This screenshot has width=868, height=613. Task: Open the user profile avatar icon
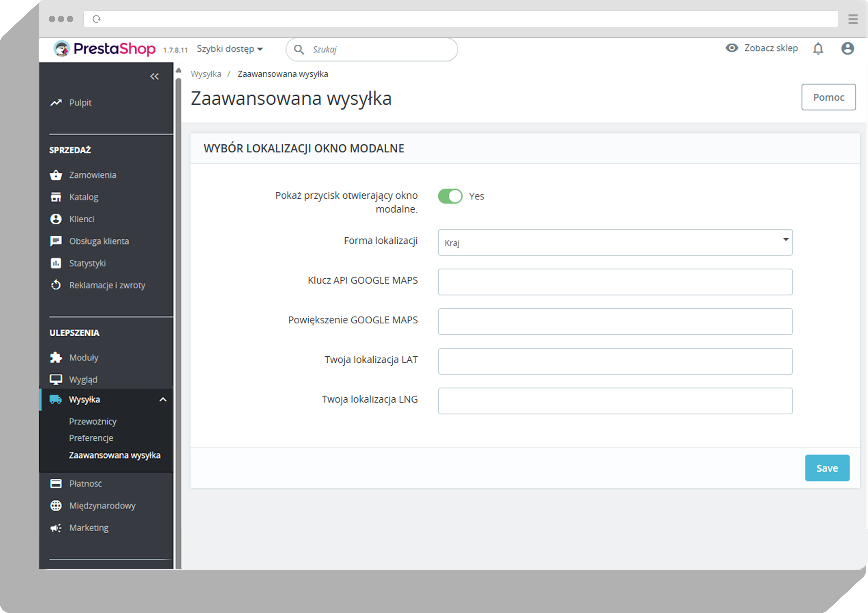[847, 49]
